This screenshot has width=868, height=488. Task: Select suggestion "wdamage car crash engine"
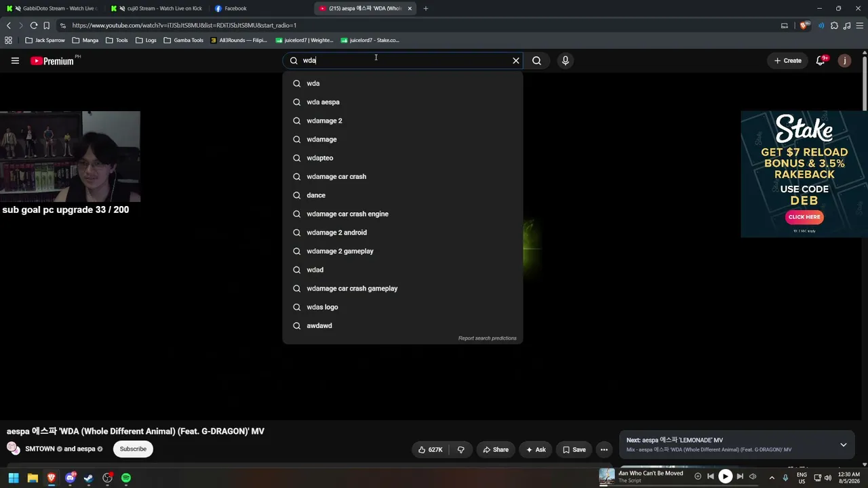pos(403,213)
